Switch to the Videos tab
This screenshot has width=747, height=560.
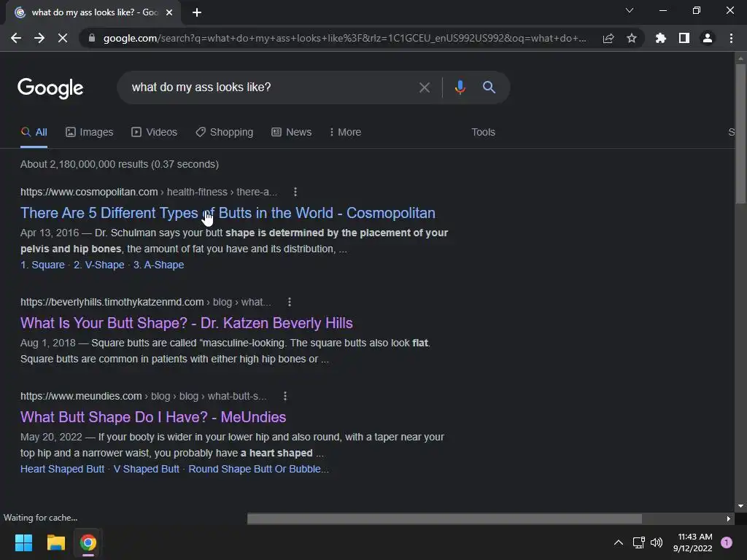pyautogui.click(x=155, y=133)
